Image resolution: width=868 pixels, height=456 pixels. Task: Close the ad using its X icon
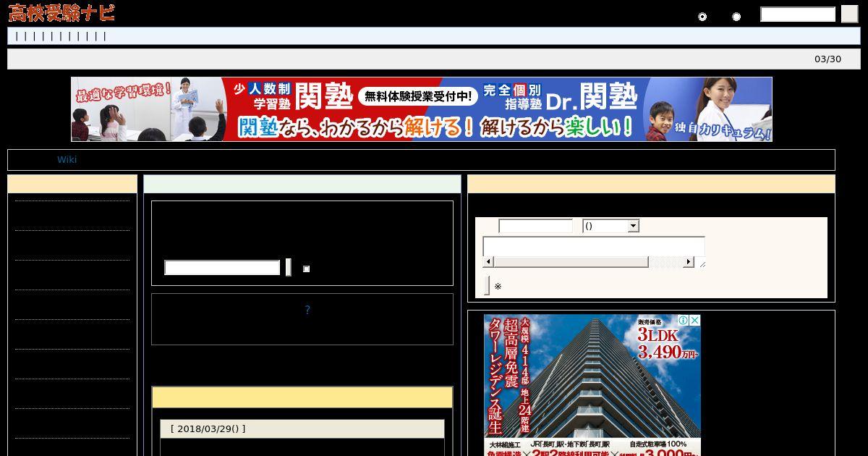[694, 320]
